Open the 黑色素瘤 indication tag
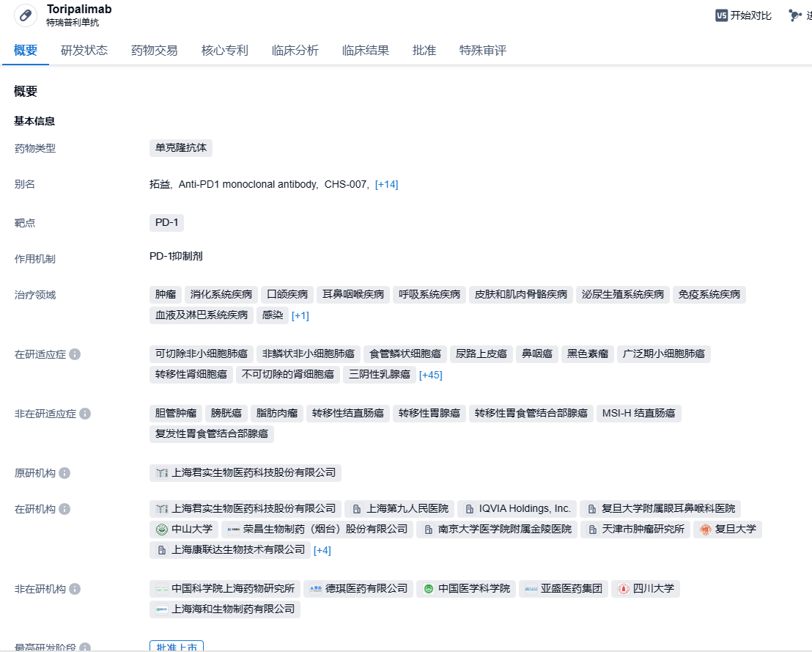The height and width of the screenshot is (652, 812). (x=588, y=354)
